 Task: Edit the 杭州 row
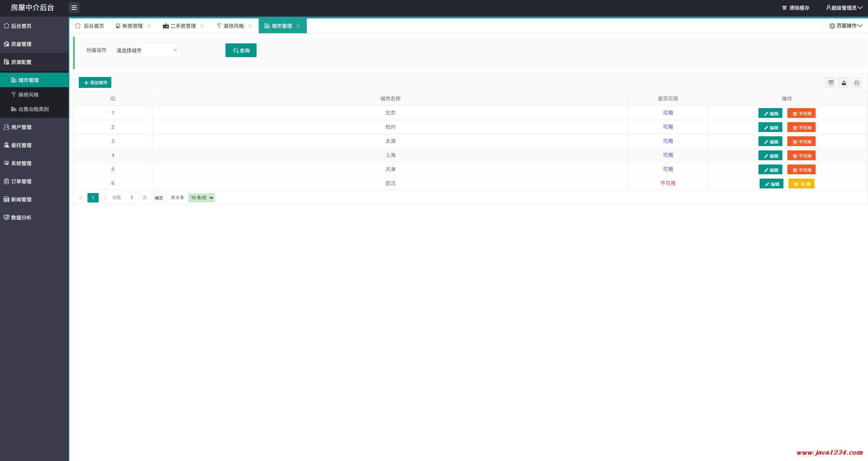click(770, 127)
